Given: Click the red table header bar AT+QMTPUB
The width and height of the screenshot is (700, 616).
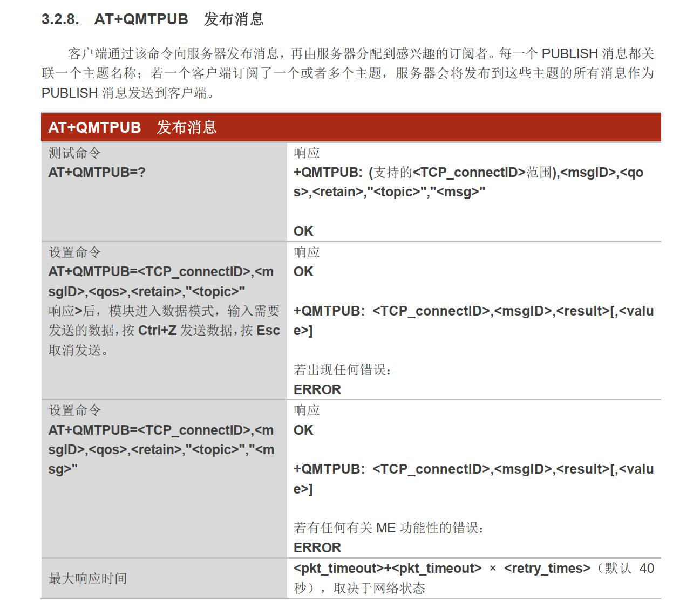Looking at the screenshot, I should [351, 127].
